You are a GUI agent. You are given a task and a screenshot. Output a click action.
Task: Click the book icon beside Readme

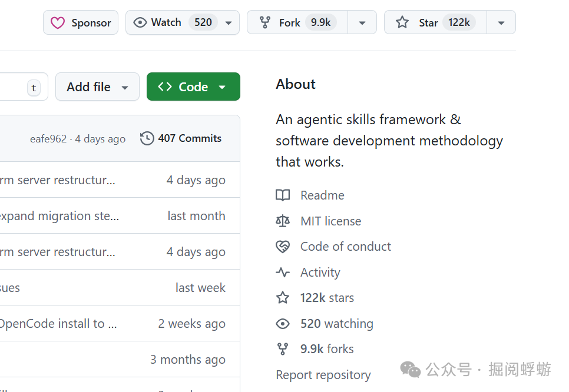[x=283, y=195]
